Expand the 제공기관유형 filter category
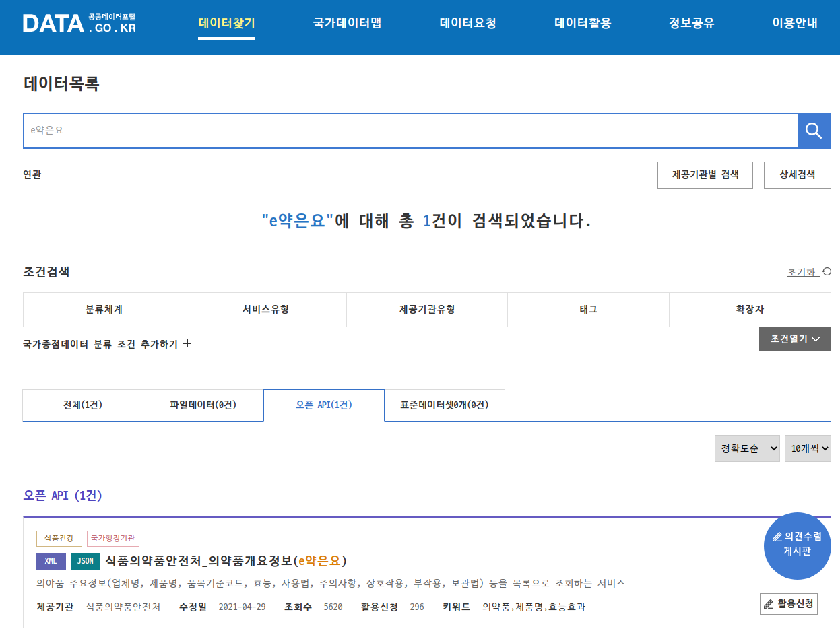The width and height of the screenshot is (840, 639). pos(427,310)
